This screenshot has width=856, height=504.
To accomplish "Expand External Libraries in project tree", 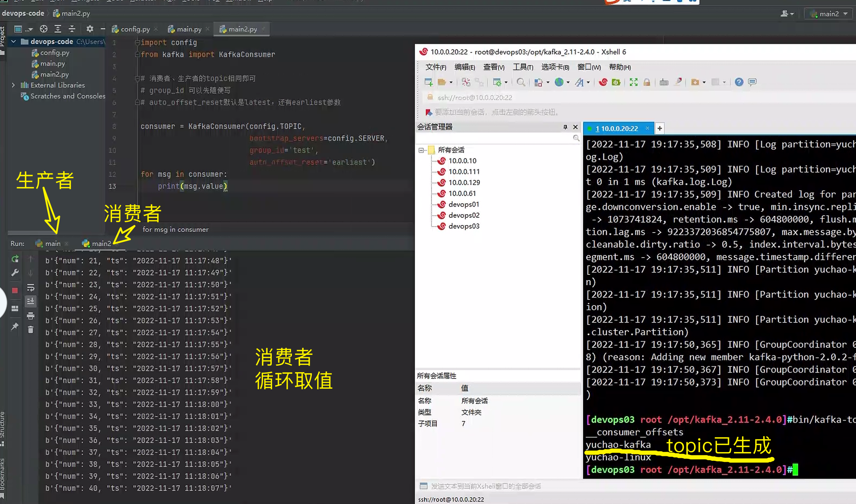I will (13, 85).
